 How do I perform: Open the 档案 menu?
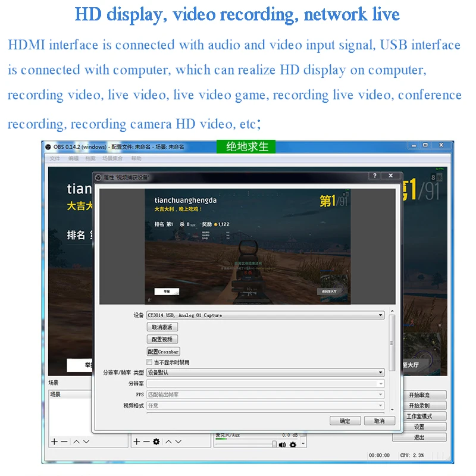90,158
